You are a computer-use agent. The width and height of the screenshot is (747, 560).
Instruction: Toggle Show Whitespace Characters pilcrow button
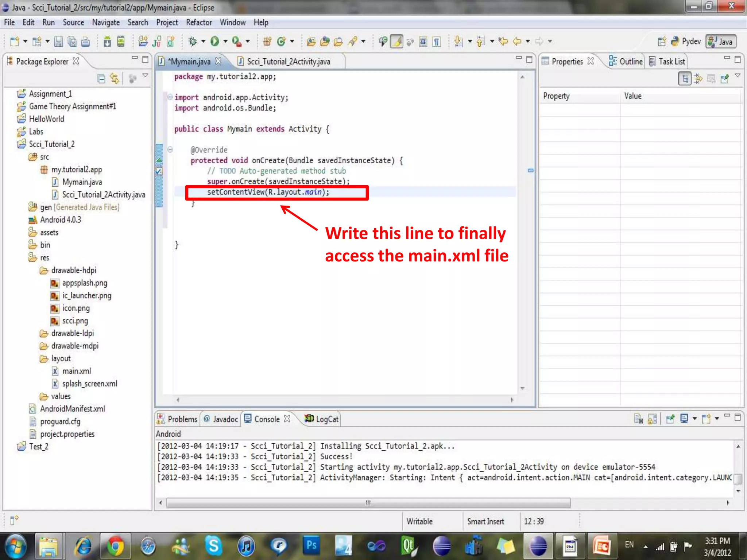click(x=437, y=42)
